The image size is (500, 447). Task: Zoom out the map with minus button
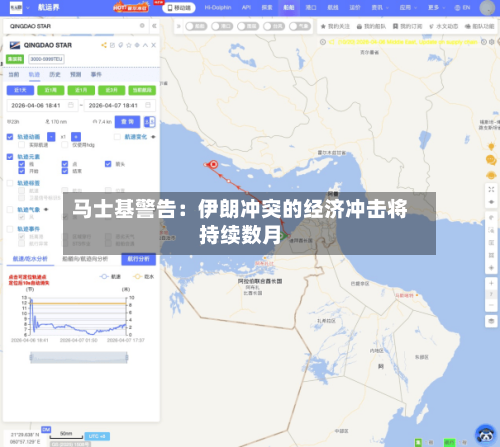coord(491,305)
